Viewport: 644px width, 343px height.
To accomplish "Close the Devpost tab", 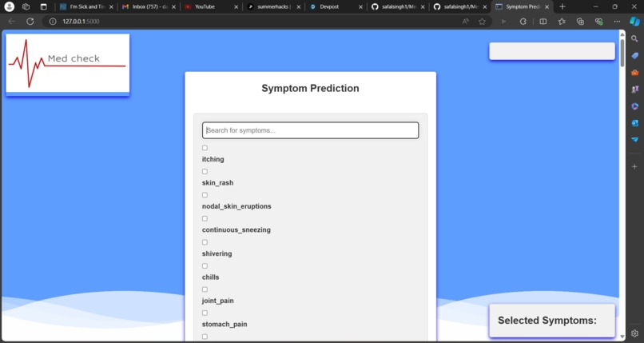I will 360,7.
